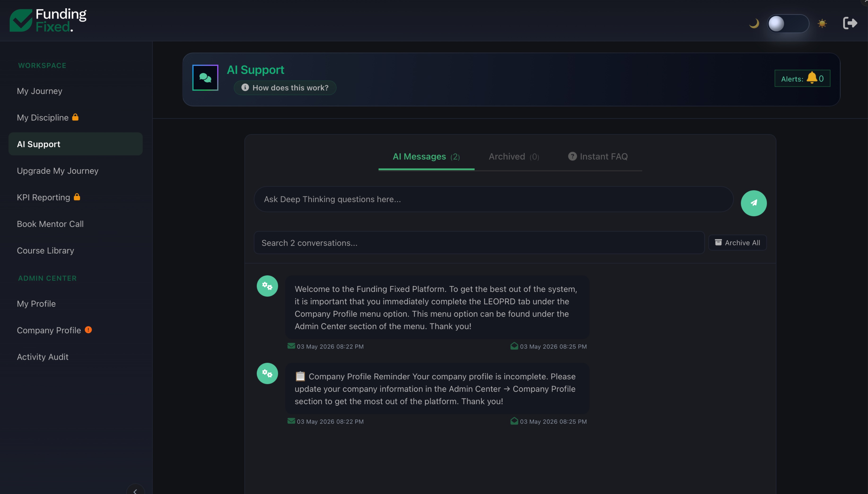Click the Company Profile Reminder message
This screenshot has width=868, height=494.
[x=437, y=389]
